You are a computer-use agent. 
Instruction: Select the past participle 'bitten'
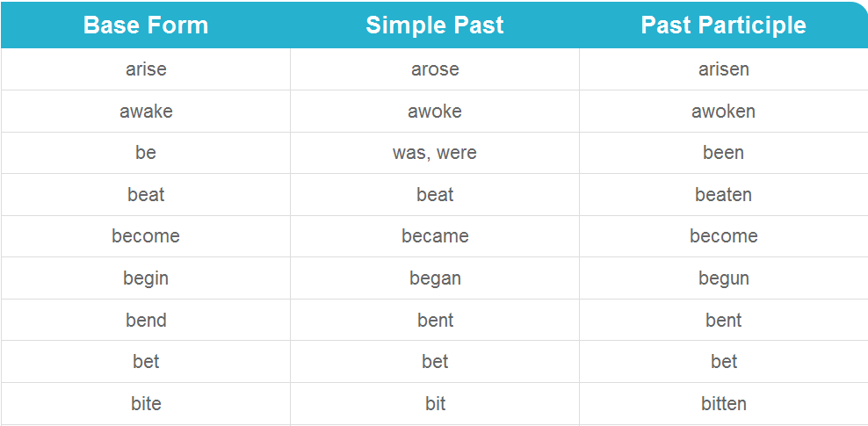724,403
